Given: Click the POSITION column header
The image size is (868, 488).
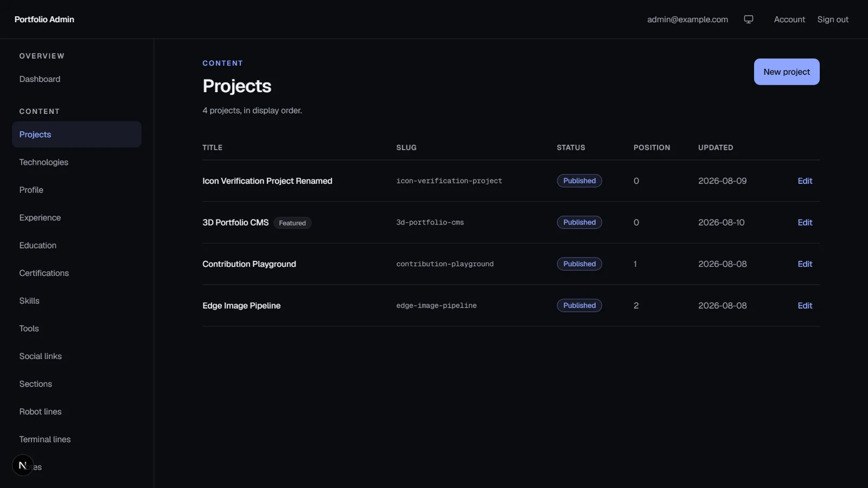Looking at the screenshot, I should click(x=652, y=147).
